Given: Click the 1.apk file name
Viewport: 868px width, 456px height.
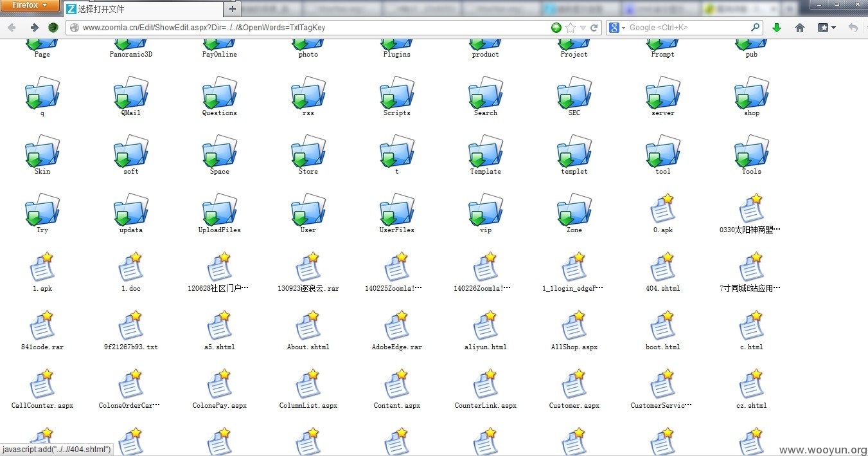Looking at the screenshot, I should click(x=42, y=289).
